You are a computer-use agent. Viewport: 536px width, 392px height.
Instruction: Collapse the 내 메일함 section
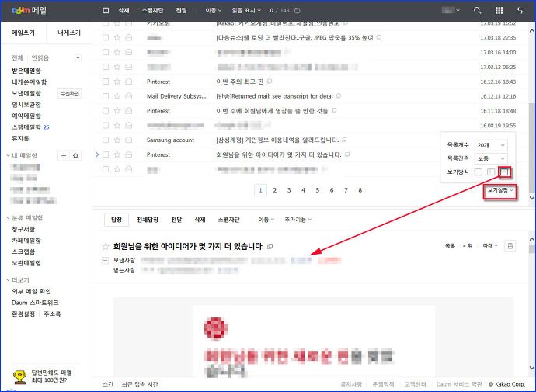(x=8, y=156)
